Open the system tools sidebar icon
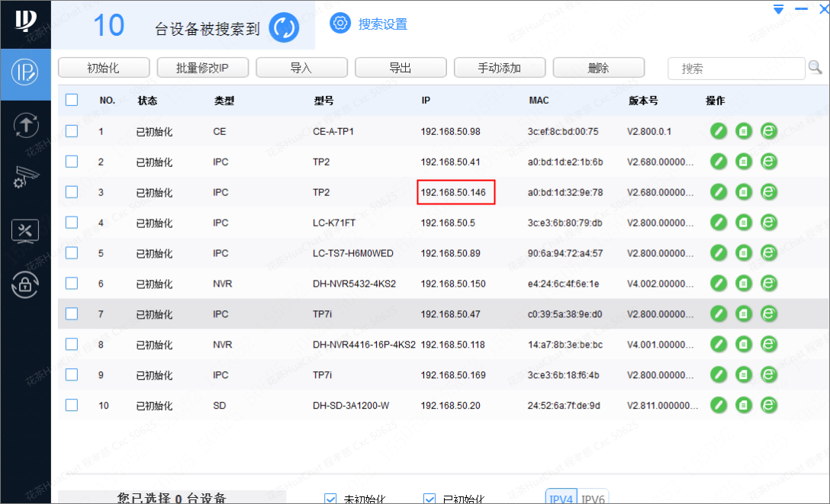The width and height of the screenshot is (830, 504). (25, 230)
